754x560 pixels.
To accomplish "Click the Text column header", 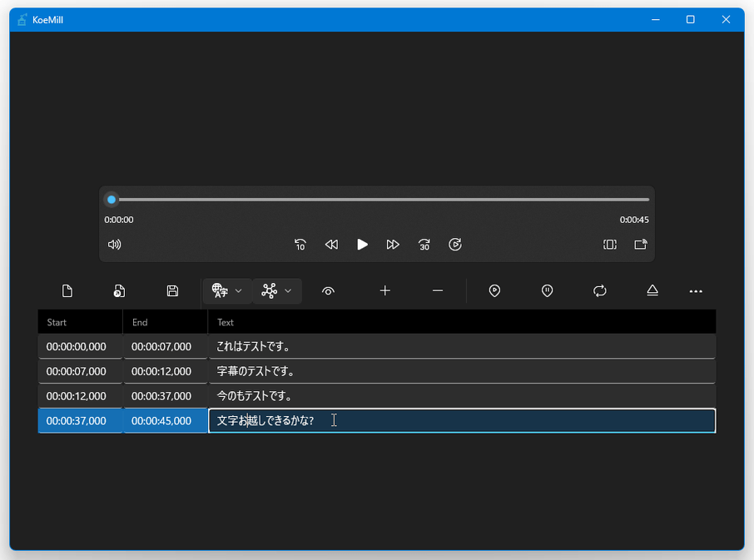I will (226, 322).
